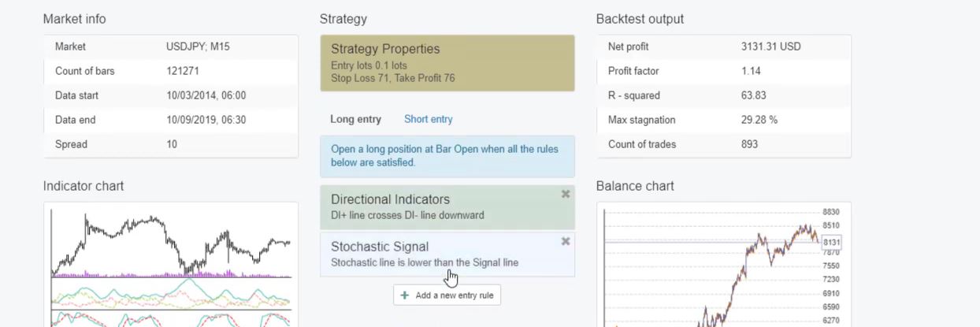Select the Market USDJPY M15 row
980x327 pixels.
[170, 46]
